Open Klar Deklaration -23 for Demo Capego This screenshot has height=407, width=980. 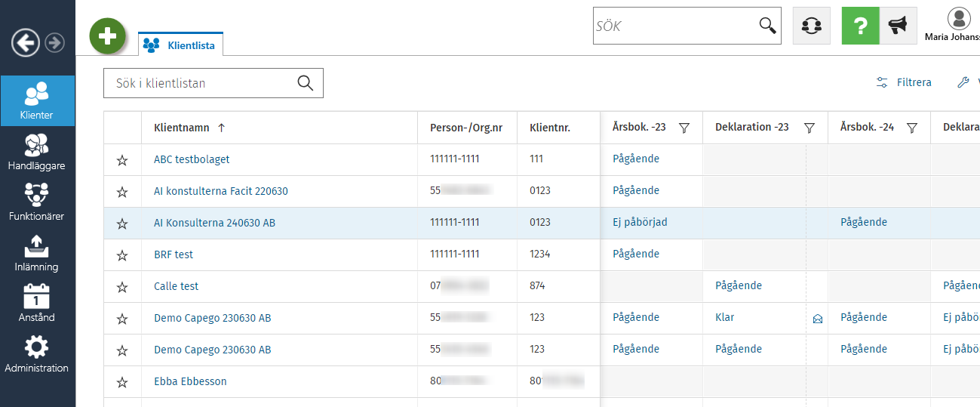[725, 317]
